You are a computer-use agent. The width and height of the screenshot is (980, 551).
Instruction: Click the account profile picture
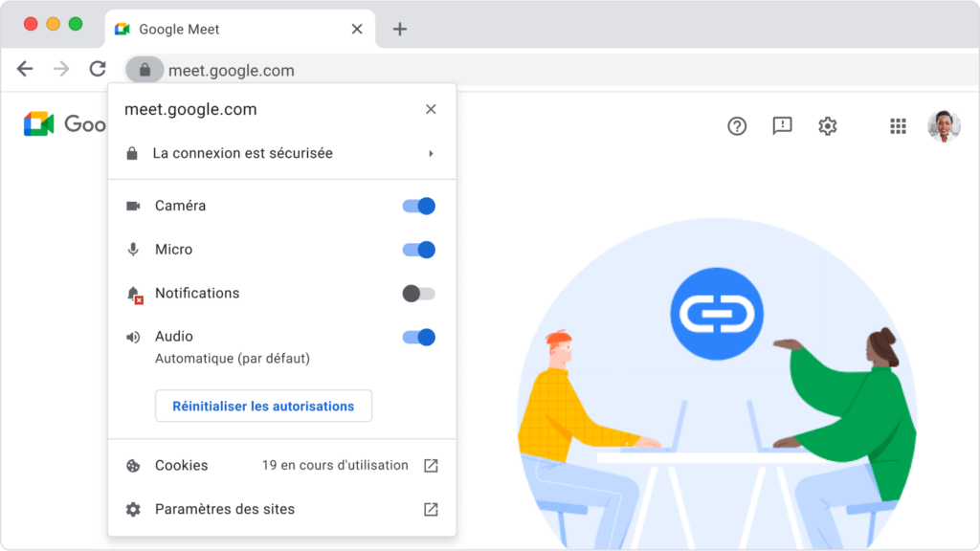click(944, 125)
